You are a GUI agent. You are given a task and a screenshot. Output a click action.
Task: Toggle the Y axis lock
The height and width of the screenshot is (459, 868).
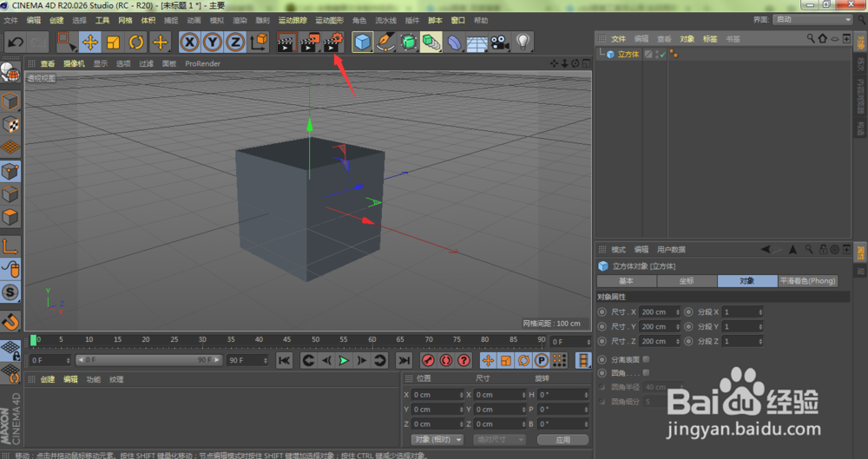tap(213, 42)
